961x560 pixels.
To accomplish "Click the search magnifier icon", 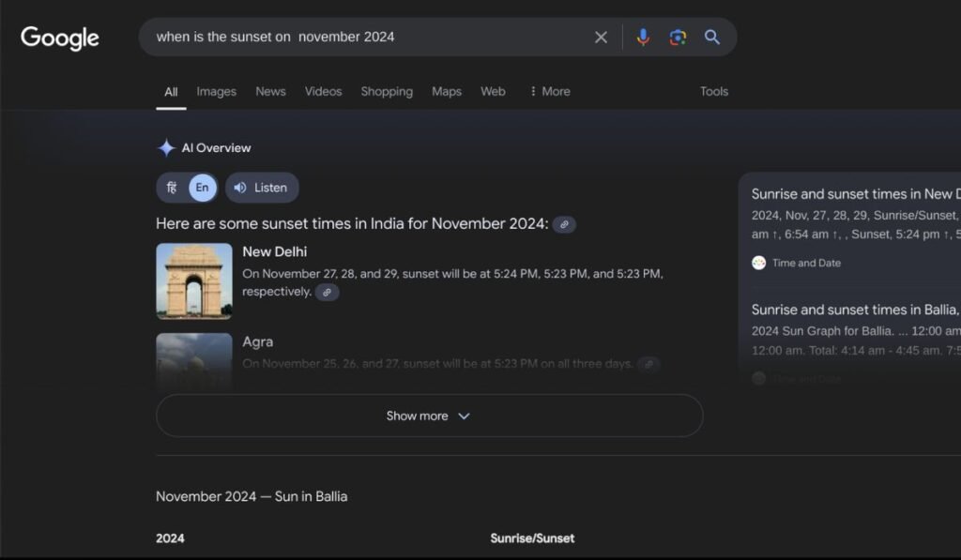I will click(712, 37).
